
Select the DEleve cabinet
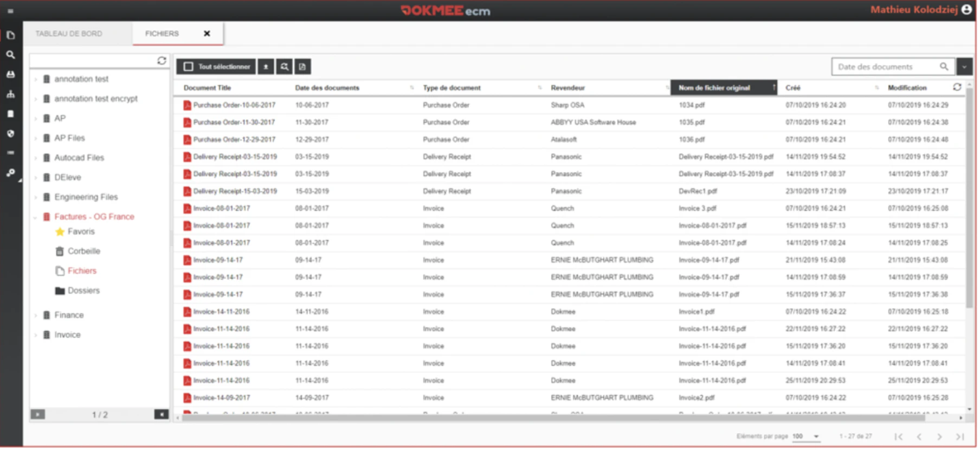pyautogui.click(x=68, y=178)
